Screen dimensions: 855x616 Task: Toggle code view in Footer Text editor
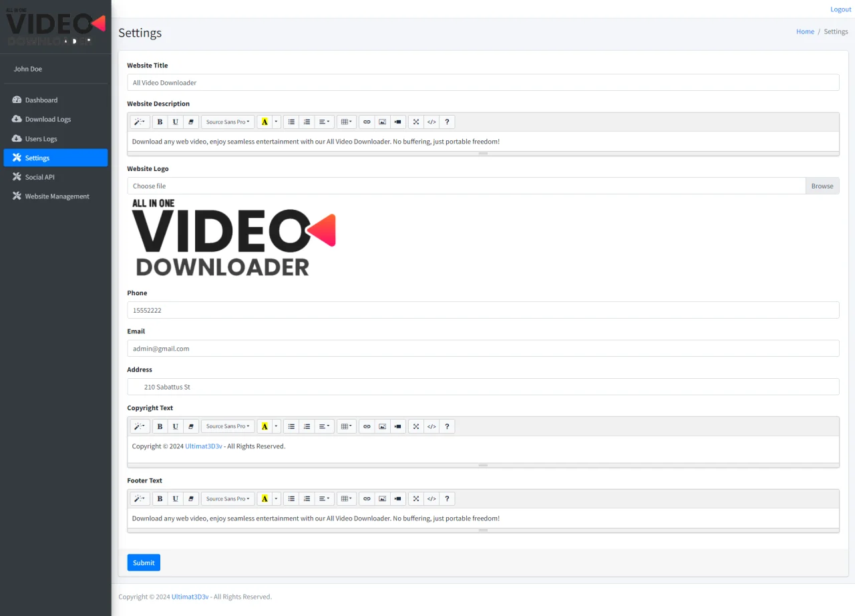tap(432, 499)
